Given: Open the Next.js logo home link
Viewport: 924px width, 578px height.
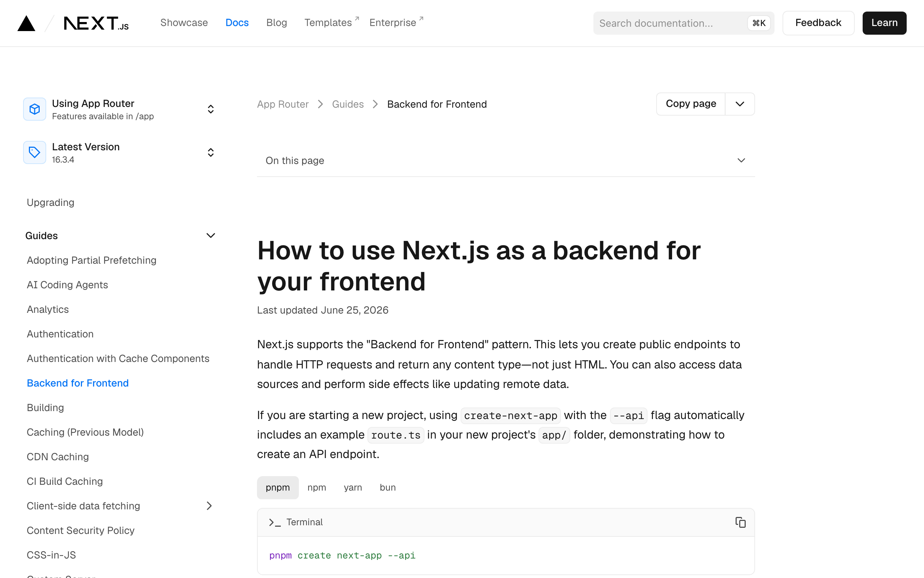Looking at the screenshot, I should coord(96,23).
